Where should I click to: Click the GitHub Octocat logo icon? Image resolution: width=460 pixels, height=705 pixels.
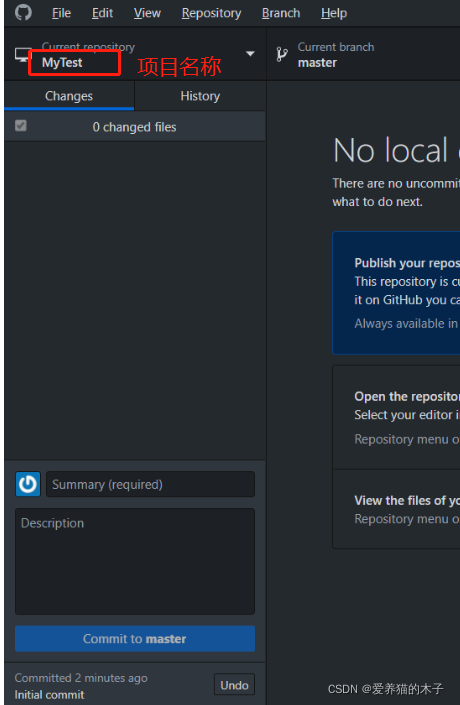23,12
